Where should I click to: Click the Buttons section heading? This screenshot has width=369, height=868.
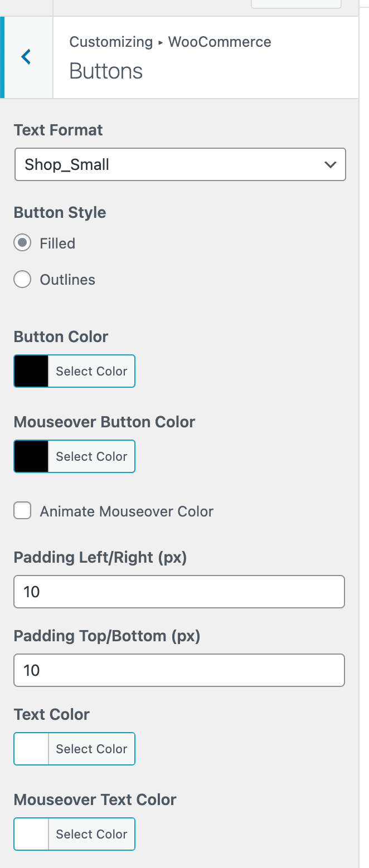(x=106, y=71)
